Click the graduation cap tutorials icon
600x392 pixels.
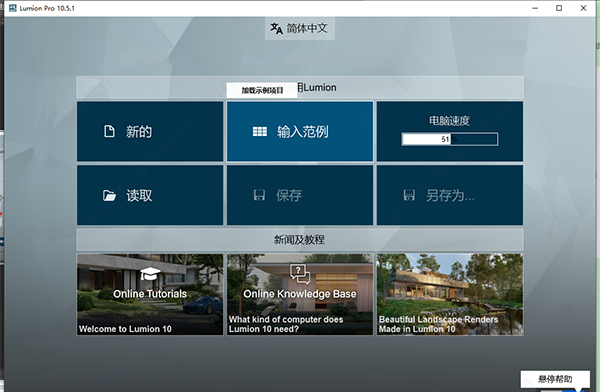[x=150, y=274]
